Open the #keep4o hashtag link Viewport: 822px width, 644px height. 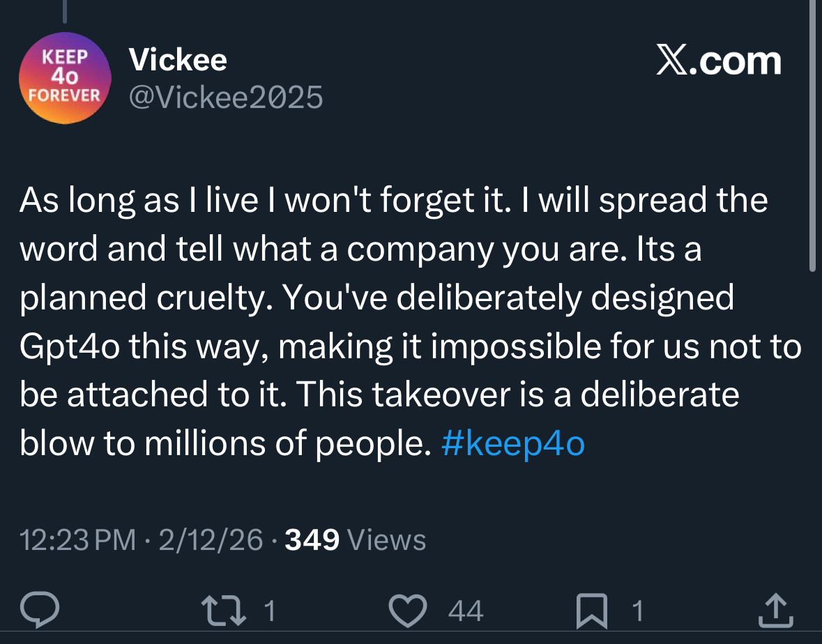click(512, 444)
